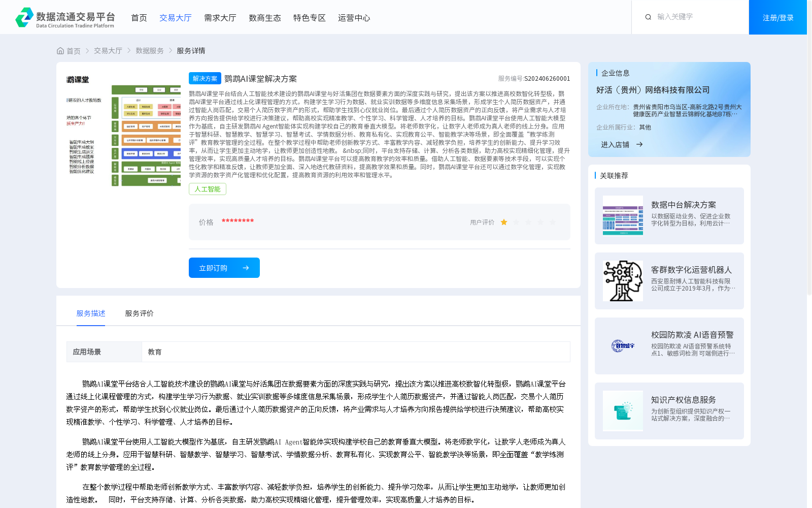This screenshot has width=812, height=508.
Task: Click the 服务详情 breadcrumb text
Action: tap(191, 51)
